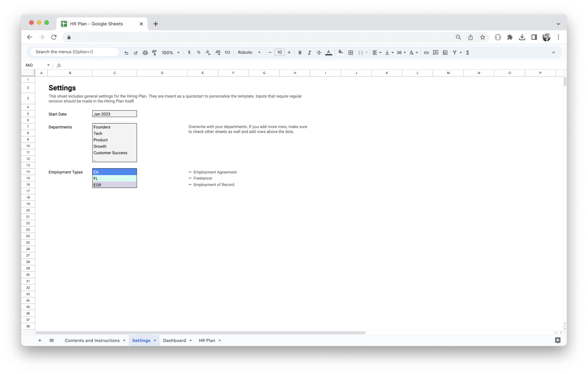Open the print icon

pos(145,52)
